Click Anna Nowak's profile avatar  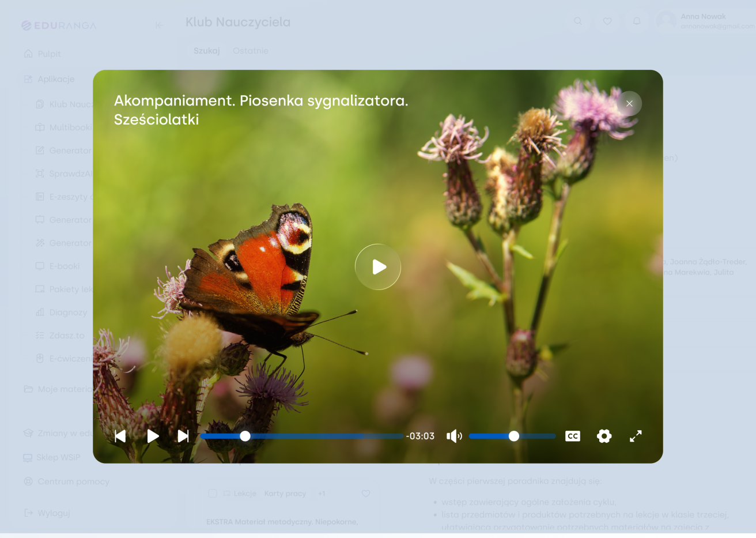[x=666, y=21]
